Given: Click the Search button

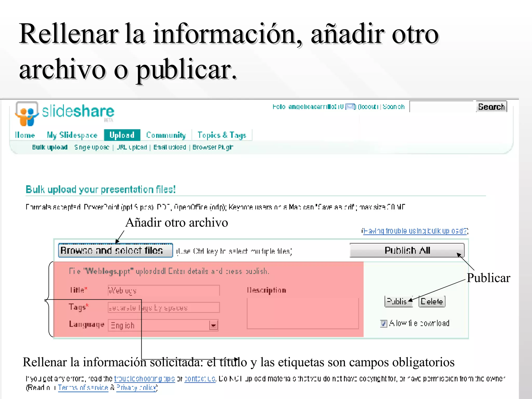Looking at the screenshot, I should [491, 107].
